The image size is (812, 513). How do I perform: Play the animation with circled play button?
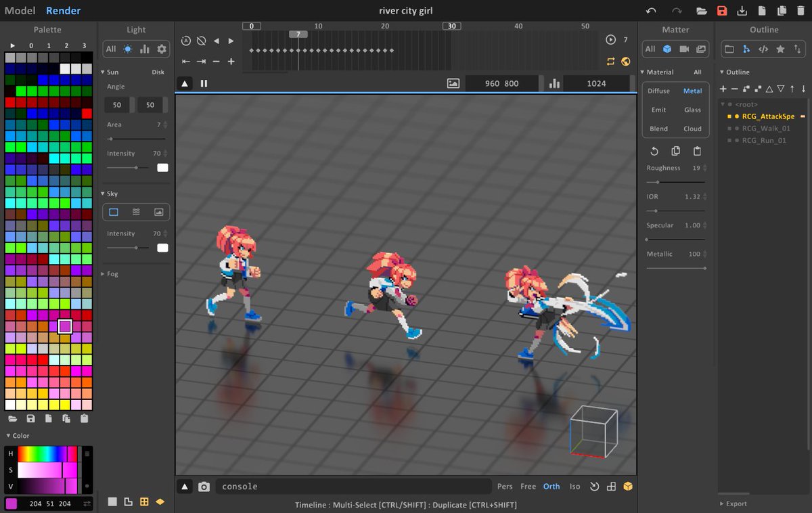[611, 40]
